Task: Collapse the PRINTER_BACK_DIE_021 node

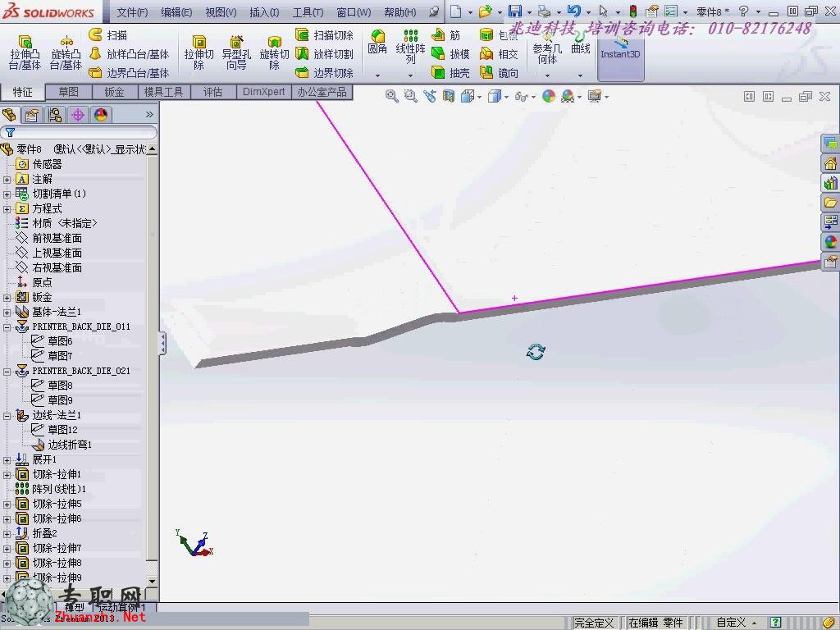Action: tap(7, 372)
